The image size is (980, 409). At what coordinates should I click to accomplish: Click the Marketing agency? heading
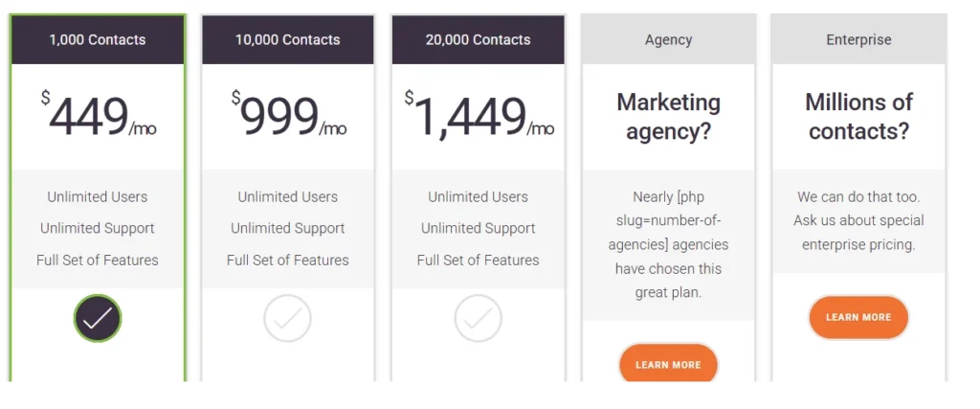(668, 117)
